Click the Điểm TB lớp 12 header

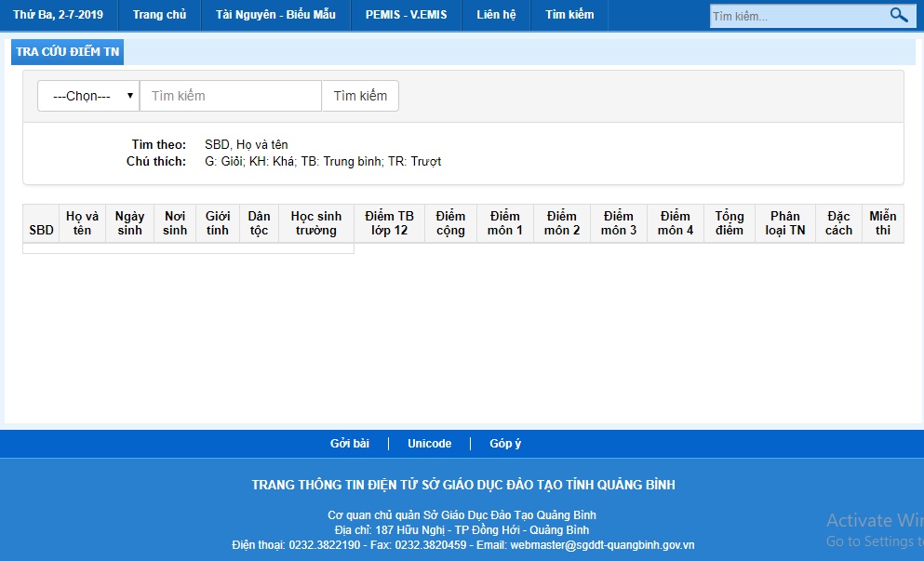point(389,223)
